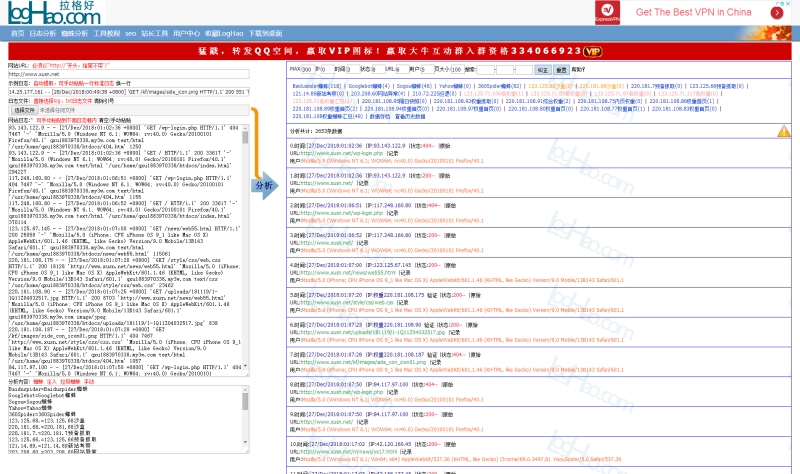The height and width of the screenshot is (474, 800).
Task: Click the ExpressVPN ad logo
Action: pyautogui.click(x=607, y=13)
